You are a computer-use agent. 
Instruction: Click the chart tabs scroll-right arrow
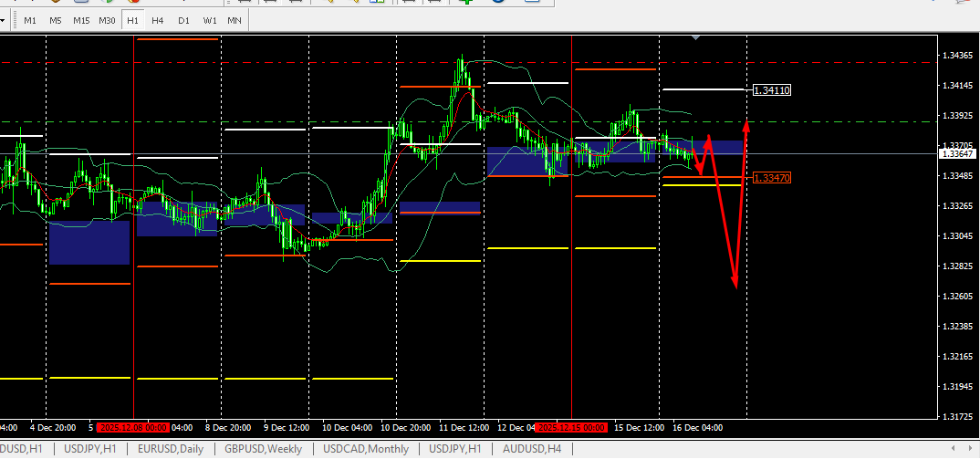click(971, 448)
